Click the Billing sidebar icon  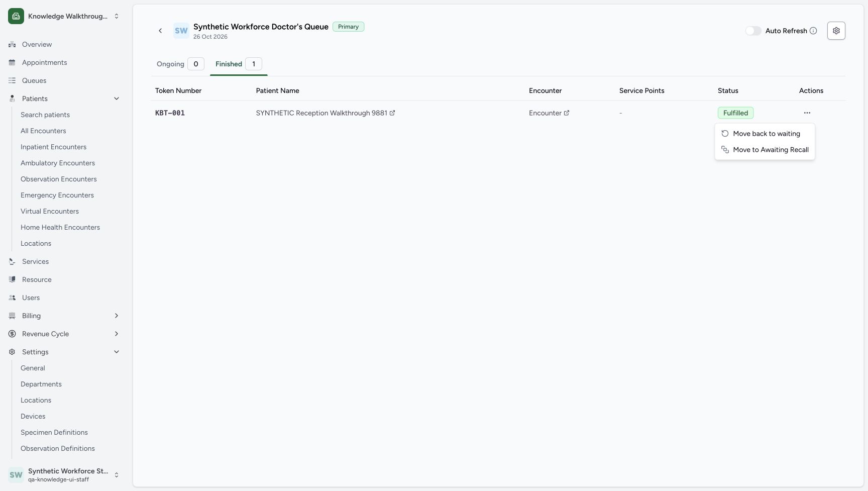tap(12, 316)
